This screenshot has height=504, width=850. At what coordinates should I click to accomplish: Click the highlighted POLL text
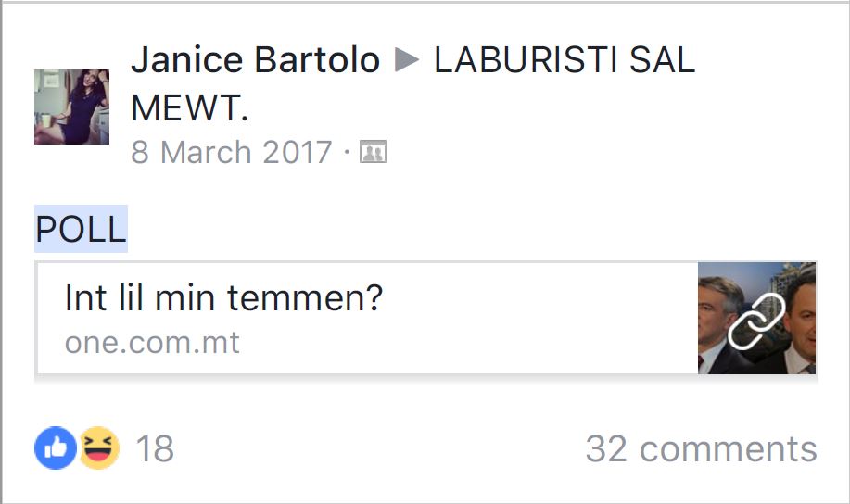(x=81, y=229)
